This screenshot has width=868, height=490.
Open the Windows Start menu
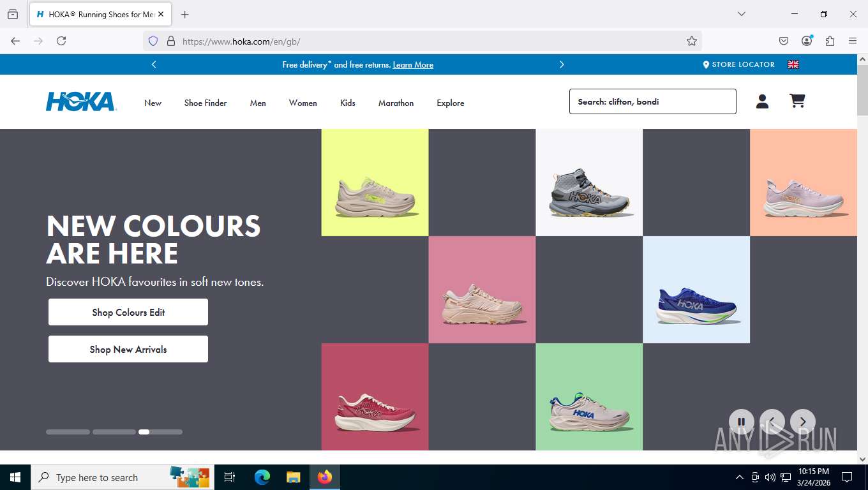[x=15, y=477]
